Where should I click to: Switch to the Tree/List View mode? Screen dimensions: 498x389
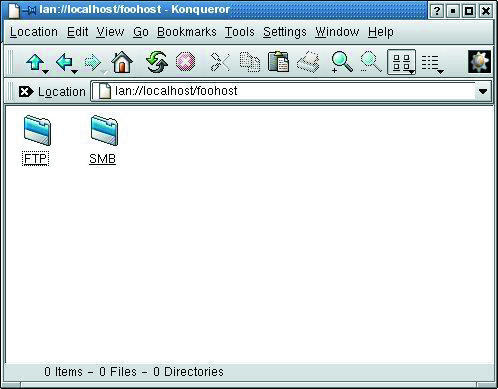pyautogui.click(x=430, y=62)
